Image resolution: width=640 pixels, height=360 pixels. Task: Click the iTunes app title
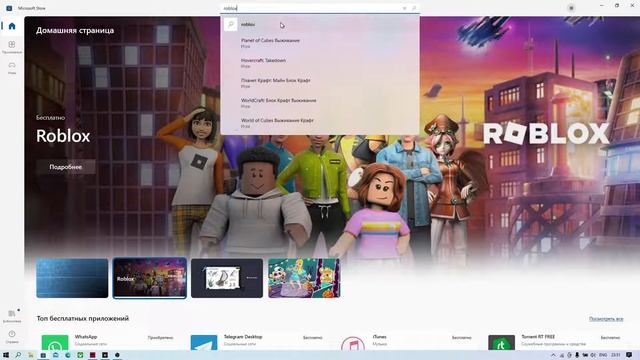coord(379,337)
